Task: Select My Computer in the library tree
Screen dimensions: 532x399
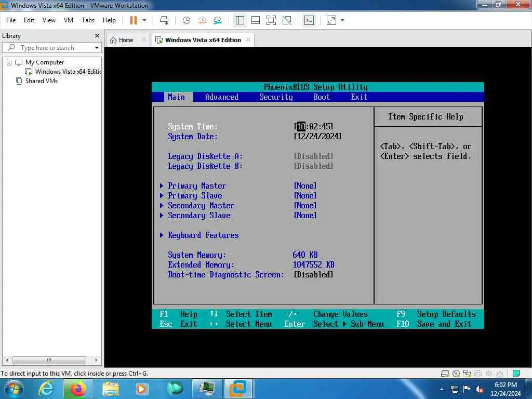Action: pos(45,62)
